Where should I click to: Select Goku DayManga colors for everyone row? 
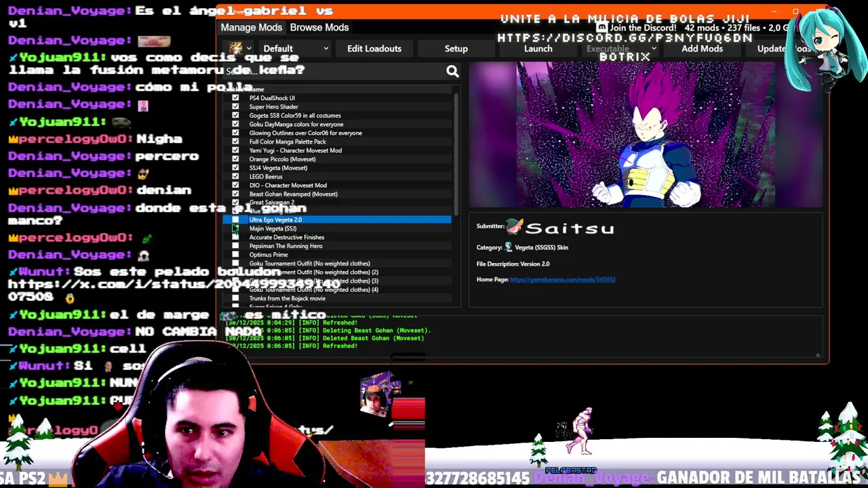tap(336, 125)
